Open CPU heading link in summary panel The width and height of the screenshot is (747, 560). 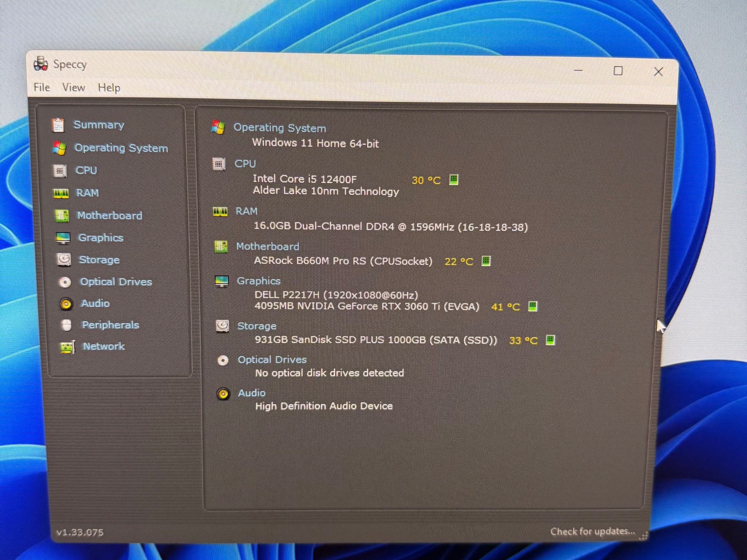(x=245, y=164)
